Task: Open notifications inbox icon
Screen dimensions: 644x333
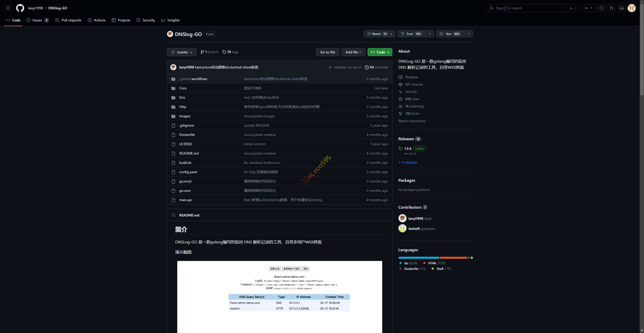Action: point(622,8)
